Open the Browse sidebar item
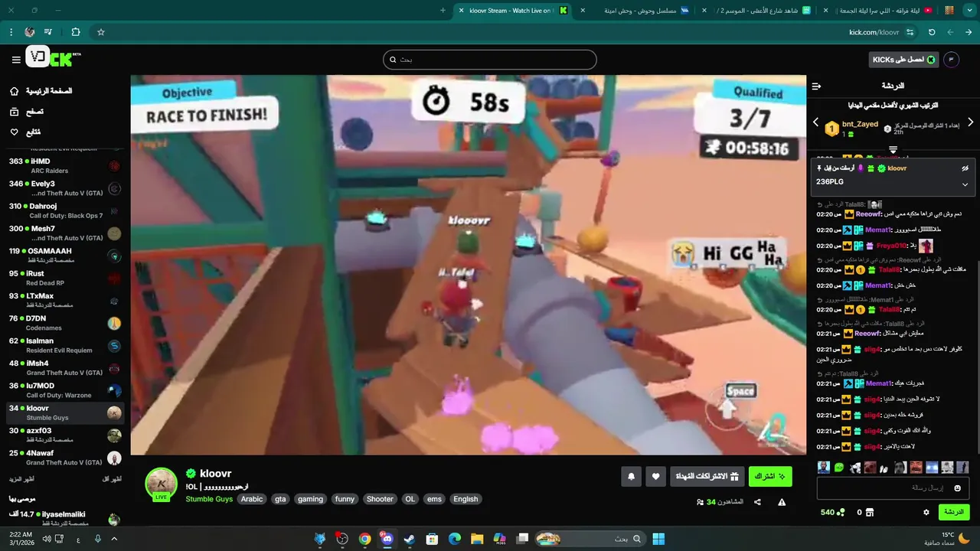This screenshot has width=980, height=551. [x=27, y=112]
